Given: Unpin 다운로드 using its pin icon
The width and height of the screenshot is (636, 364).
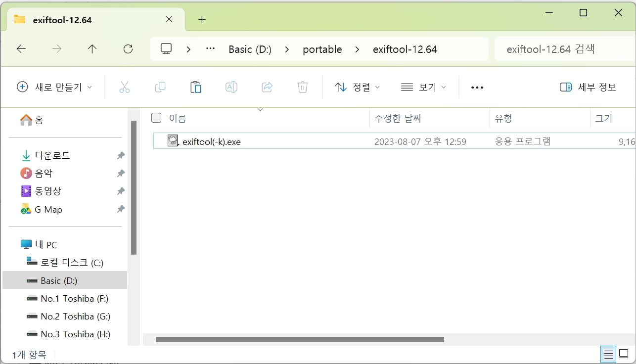Looking at the screenshot, I should (121, 156).
